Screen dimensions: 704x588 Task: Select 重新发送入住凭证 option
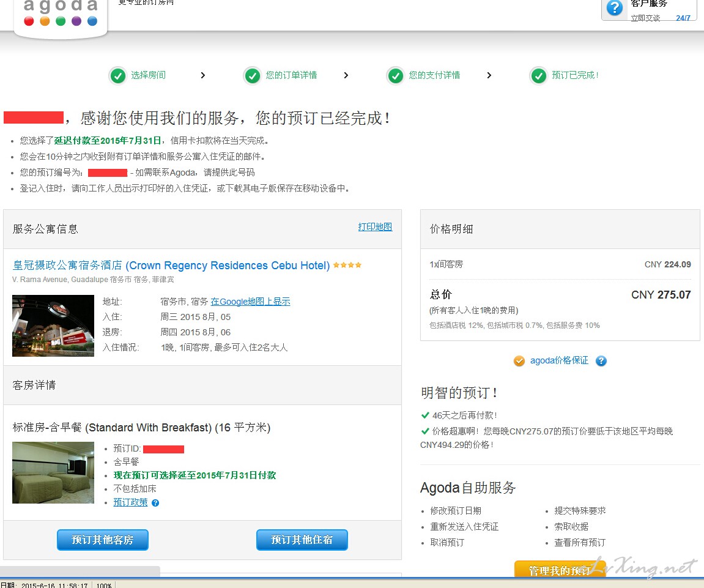(x=464, y=526)
